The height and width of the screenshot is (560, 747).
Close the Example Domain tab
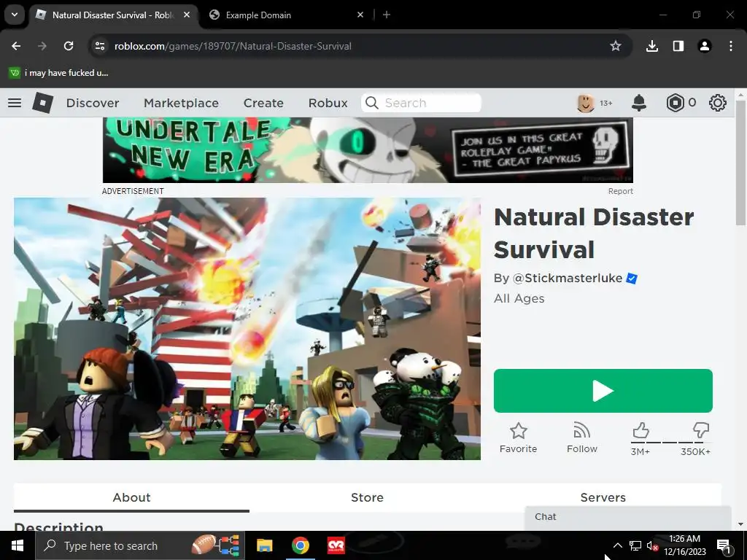tap(360, 15)
